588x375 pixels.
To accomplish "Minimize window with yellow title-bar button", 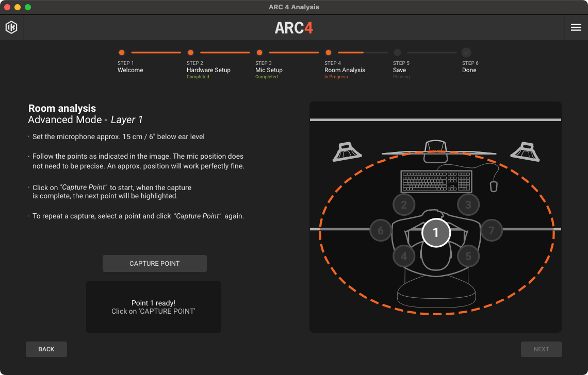I will pyautogui.click(x=17, y=7).
